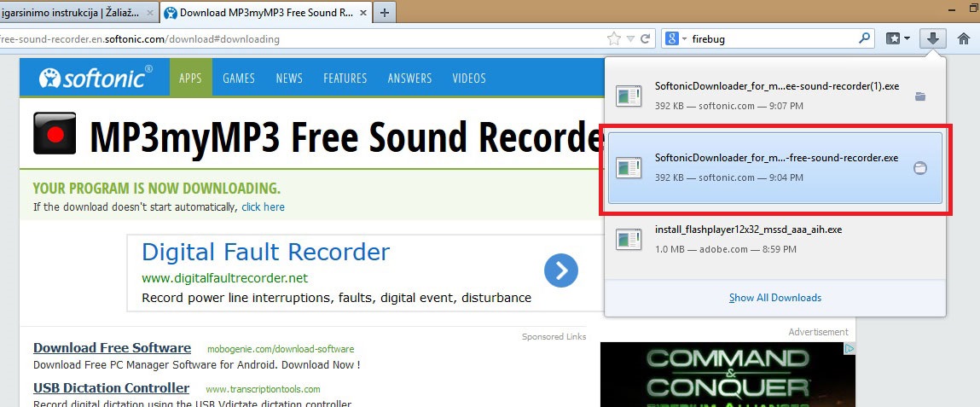980x407 pixels.
Task: Switch to the jgarsinimo instrukcija tab
Action: point(70,13)
